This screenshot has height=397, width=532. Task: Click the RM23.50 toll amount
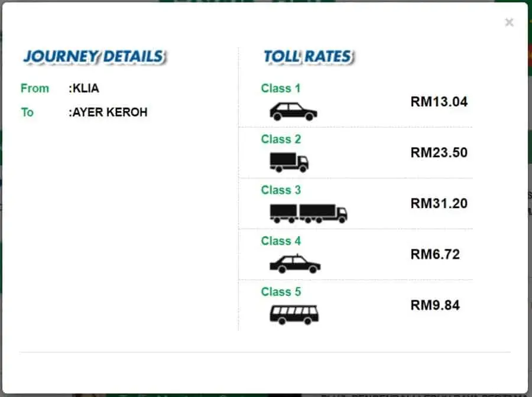click(439, 152)
